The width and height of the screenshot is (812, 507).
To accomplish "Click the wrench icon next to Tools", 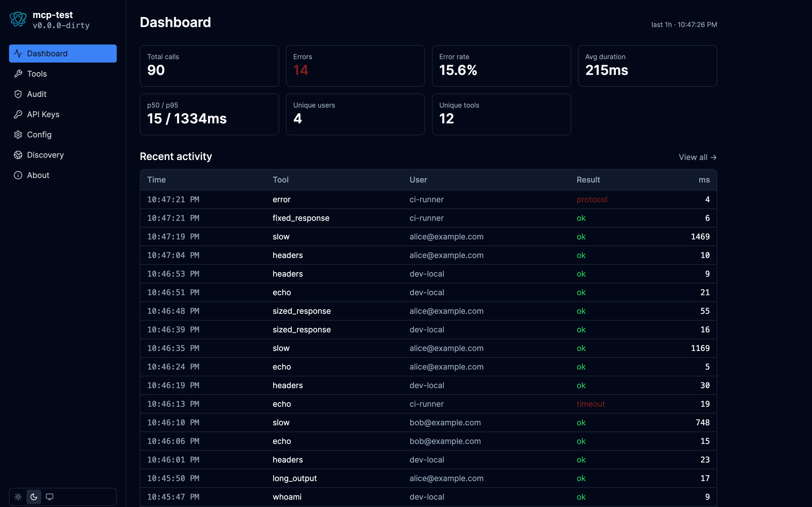I will click(x=18, y=74).
